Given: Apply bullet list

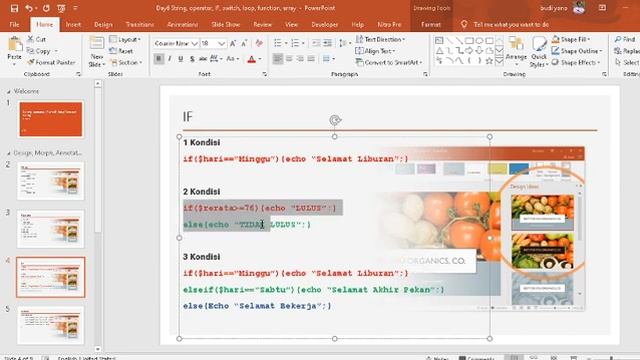Looking at the screenshot, I should 278,43.
